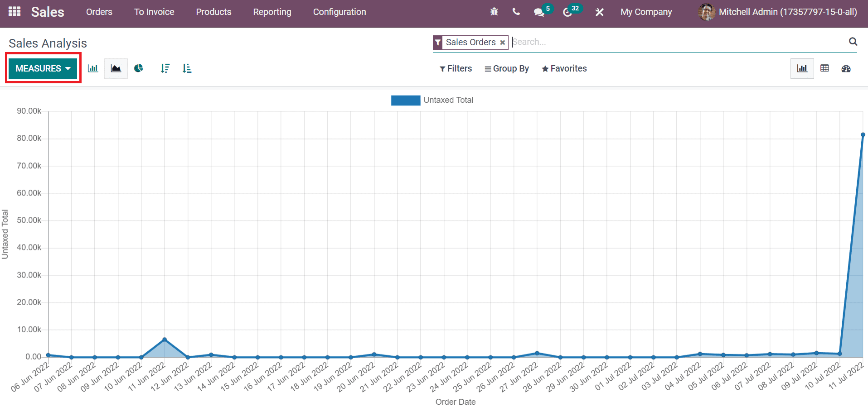Click the Sales Analysis heading

[x=48, y=43]
